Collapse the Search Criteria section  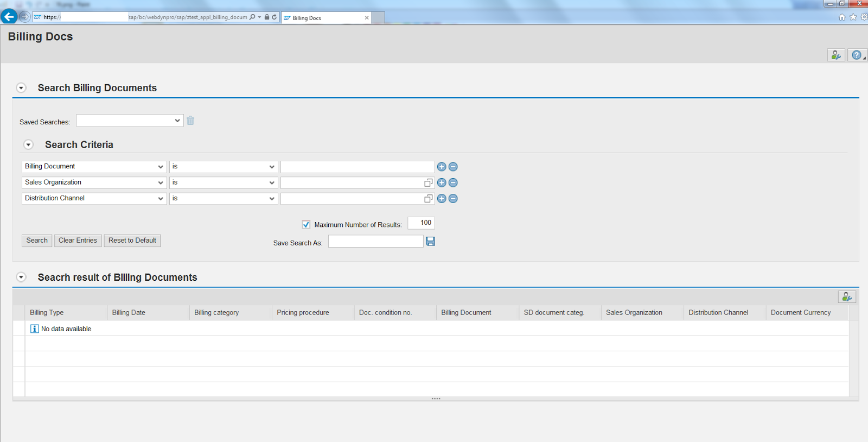coord(29,145)
